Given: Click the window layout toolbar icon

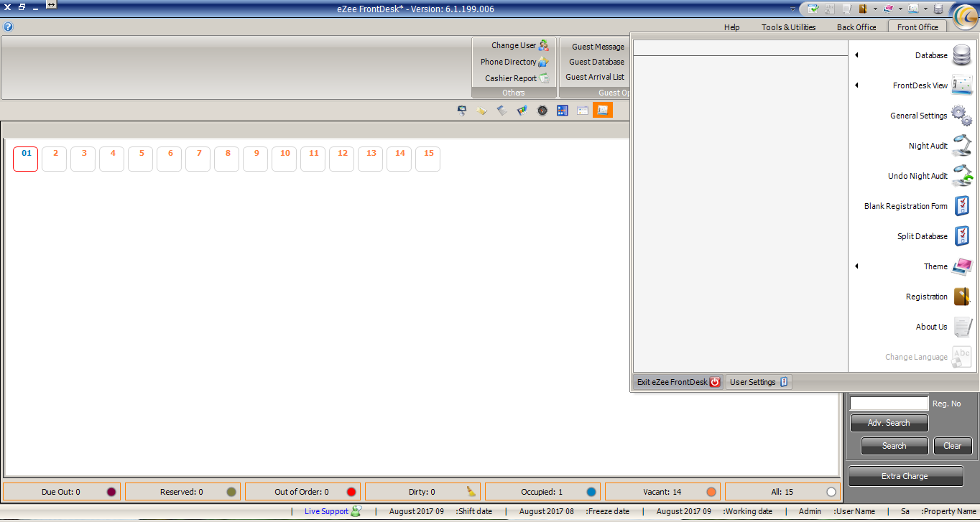Looking at the screenshot, I should (583, 110).
